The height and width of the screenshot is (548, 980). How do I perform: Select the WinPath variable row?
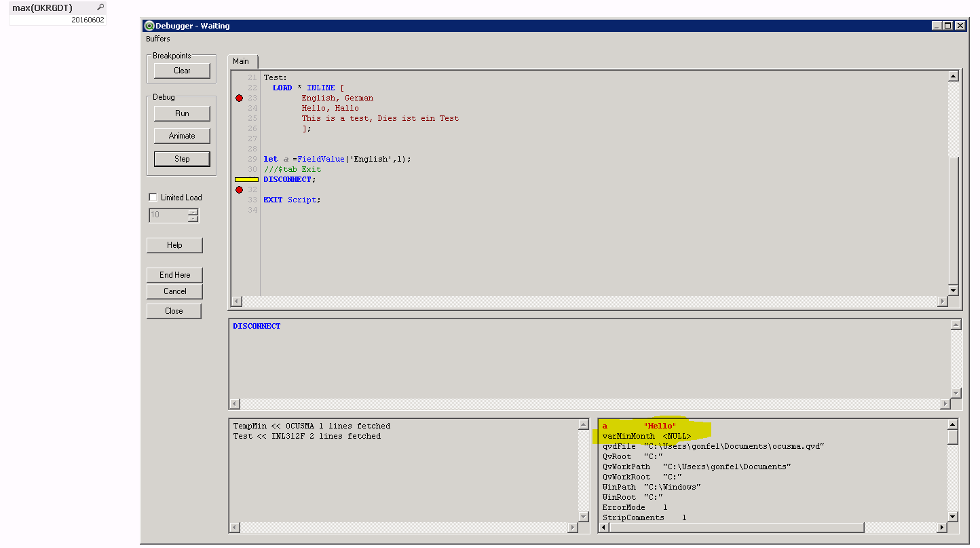pos(652,488)
